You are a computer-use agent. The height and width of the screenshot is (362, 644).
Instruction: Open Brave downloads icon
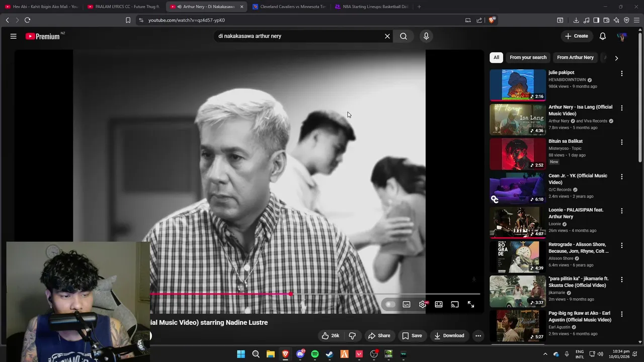tap(576, 20)
